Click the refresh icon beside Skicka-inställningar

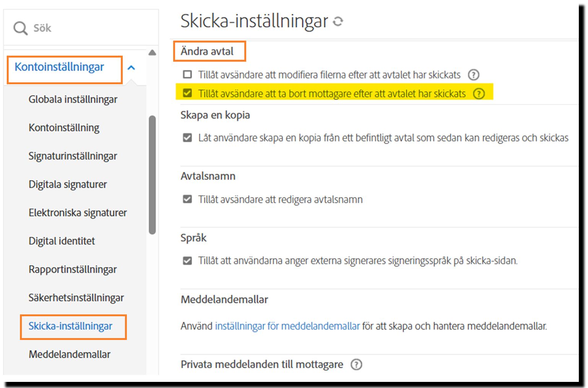pos(338,22)
